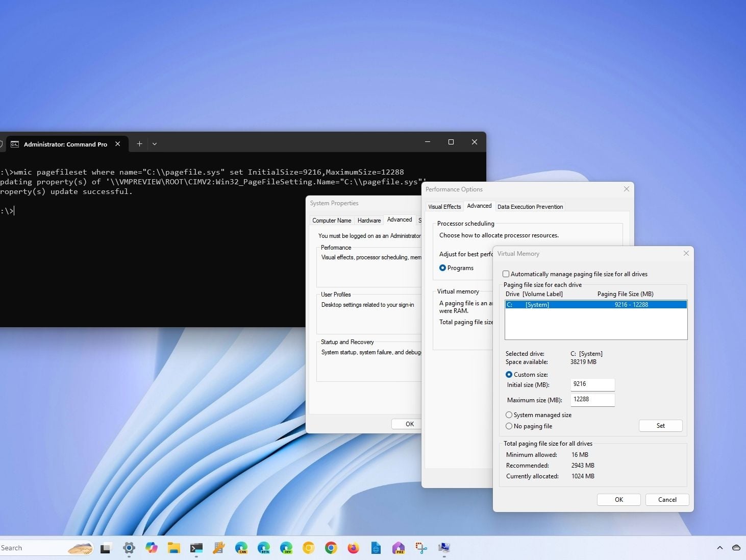Launch Google Chrome from the taskbar
Viewport: 746px width, 560px height.
tap(331, 548)
